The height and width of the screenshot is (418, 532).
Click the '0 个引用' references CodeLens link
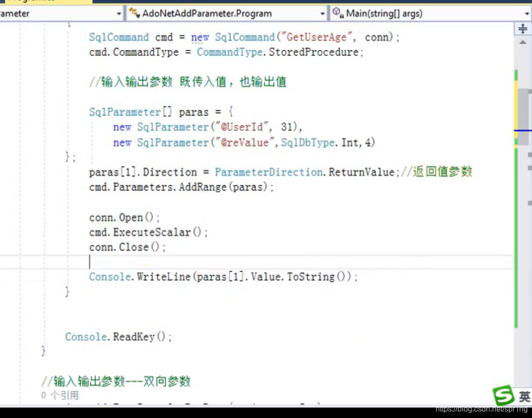[60, 395]
